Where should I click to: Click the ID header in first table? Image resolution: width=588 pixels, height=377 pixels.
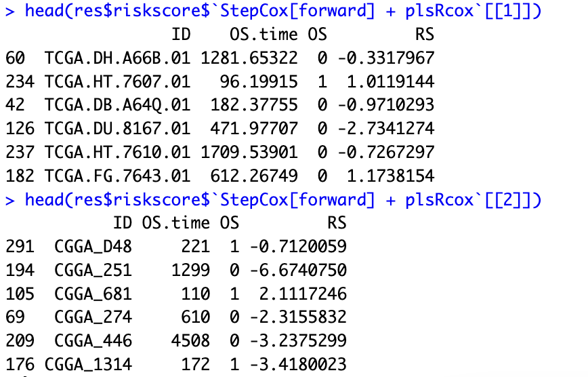click(x=181, y=35)
